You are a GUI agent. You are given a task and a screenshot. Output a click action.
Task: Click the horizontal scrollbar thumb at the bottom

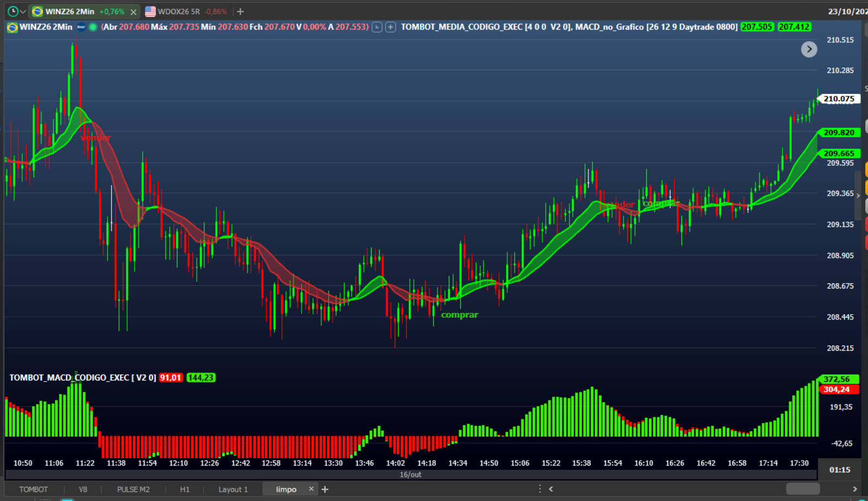click(x=803, y=489)
